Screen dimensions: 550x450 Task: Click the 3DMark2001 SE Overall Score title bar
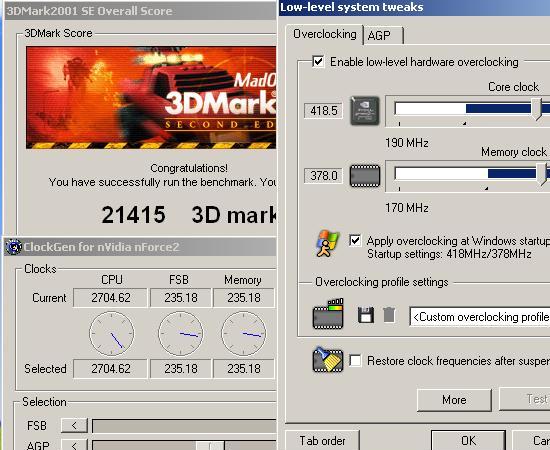[141, 11]
